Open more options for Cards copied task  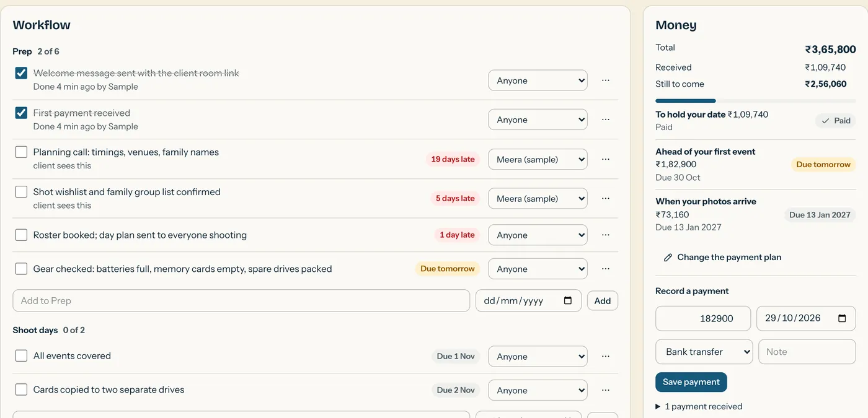pos(606,390)
